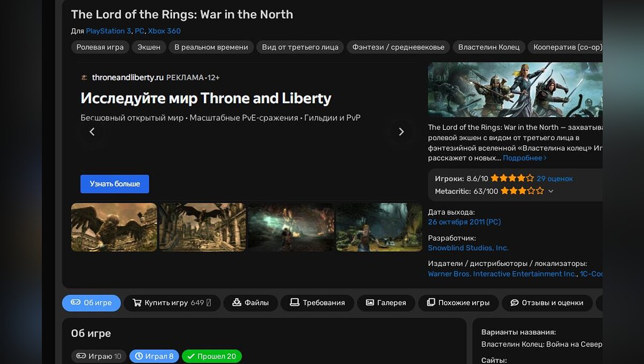Click the Узнать больше ad button

pos(115,184)
